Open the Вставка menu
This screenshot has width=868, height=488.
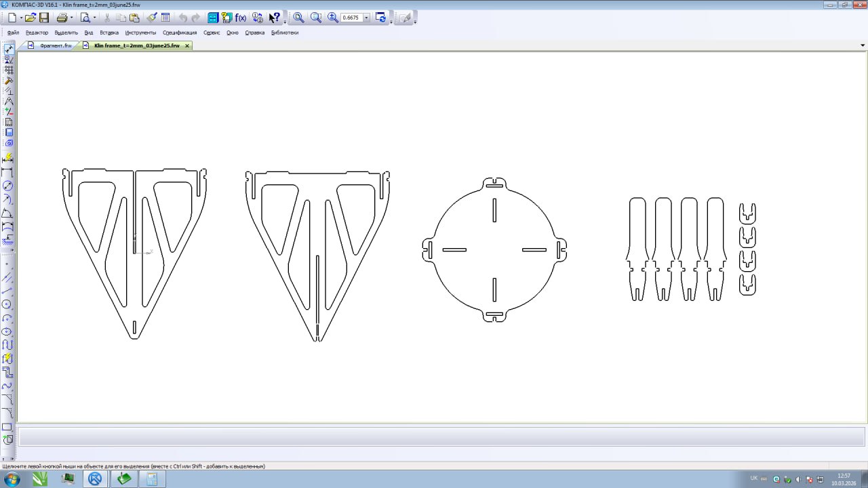[x=109, y=33]
